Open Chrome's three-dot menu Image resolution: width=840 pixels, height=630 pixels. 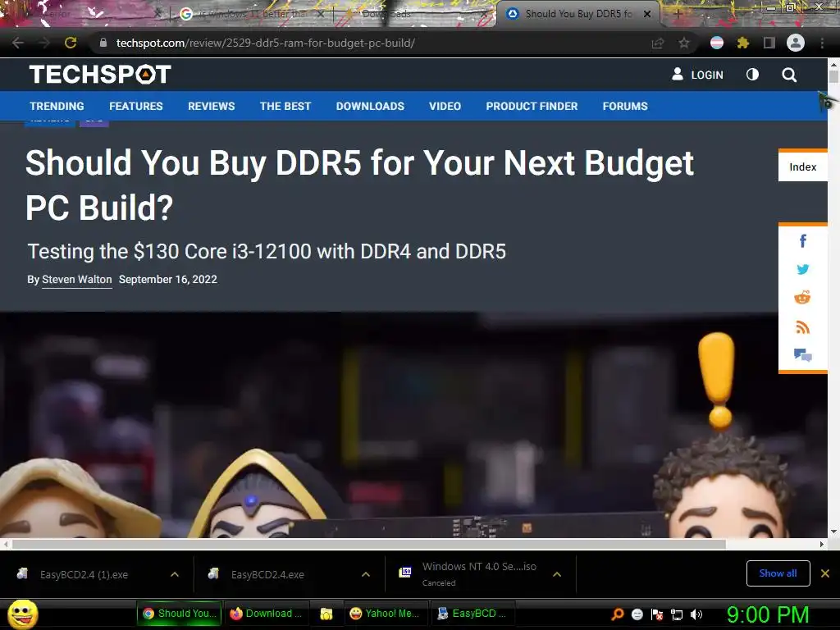pyautogui.click(x=822, y=43)
